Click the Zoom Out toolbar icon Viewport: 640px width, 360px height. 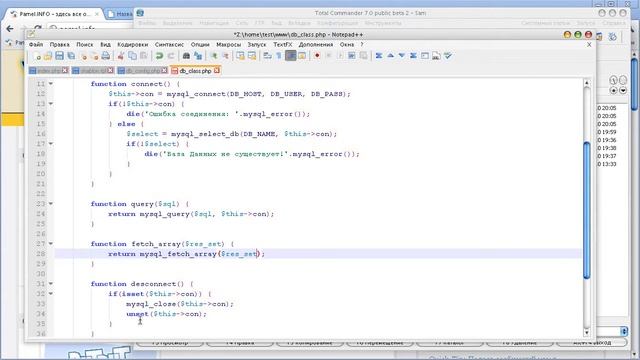point(225,56)
